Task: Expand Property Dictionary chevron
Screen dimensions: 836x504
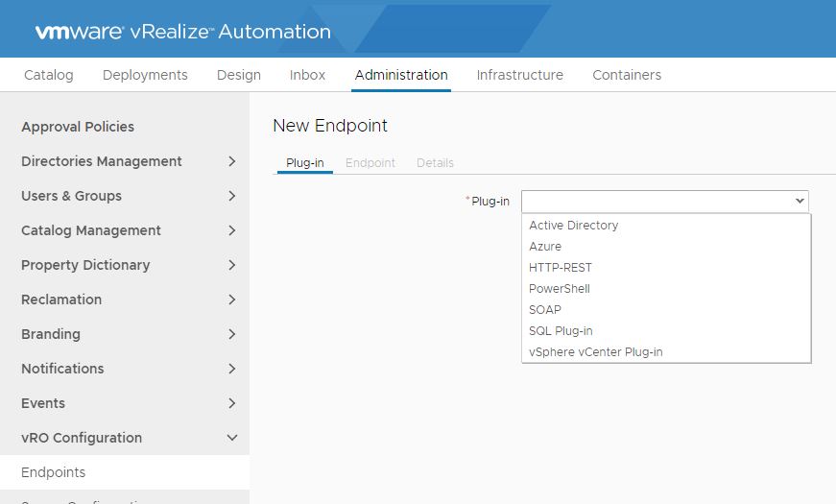Action: point(232,265)
